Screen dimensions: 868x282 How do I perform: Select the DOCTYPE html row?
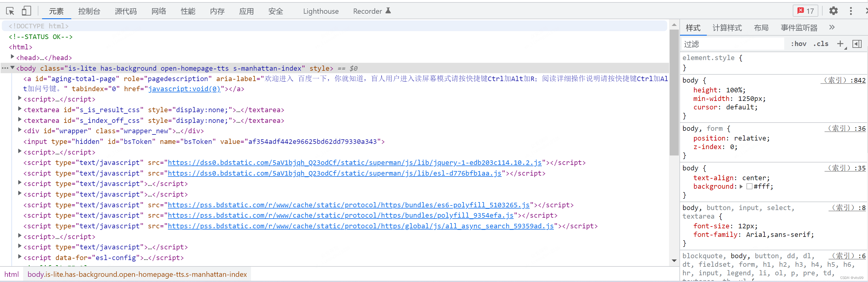(334, 26)
